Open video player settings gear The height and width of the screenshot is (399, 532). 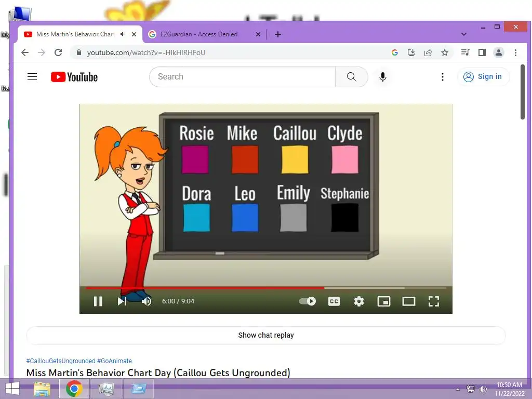click(x=358, y=301)
